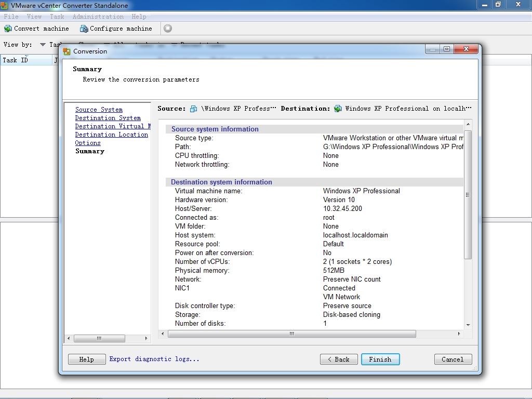Image resolution: width=532 pixels, height=399 pixels.
Task: Click the 512MB physical memory value
Action: pos(334,270)
